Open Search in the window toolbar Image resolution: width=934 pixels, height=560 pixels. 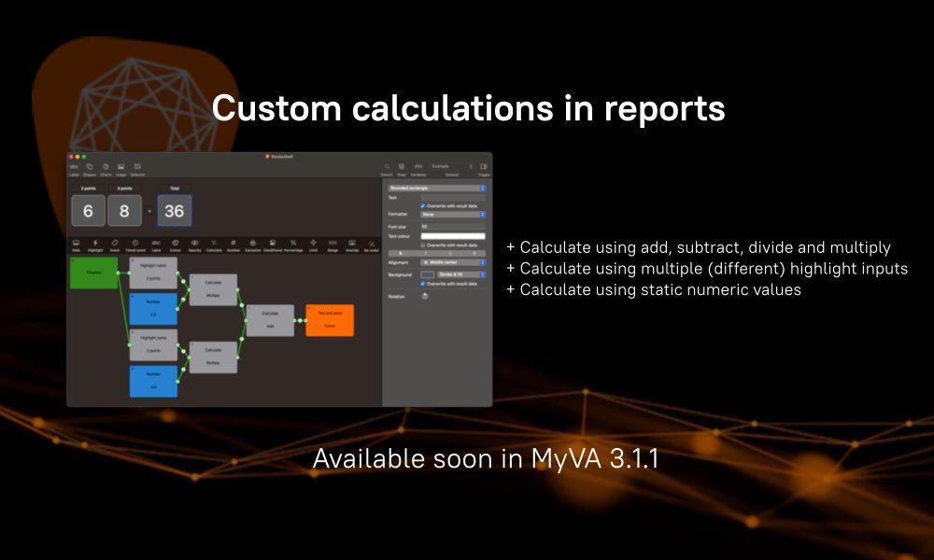(387, 170)
